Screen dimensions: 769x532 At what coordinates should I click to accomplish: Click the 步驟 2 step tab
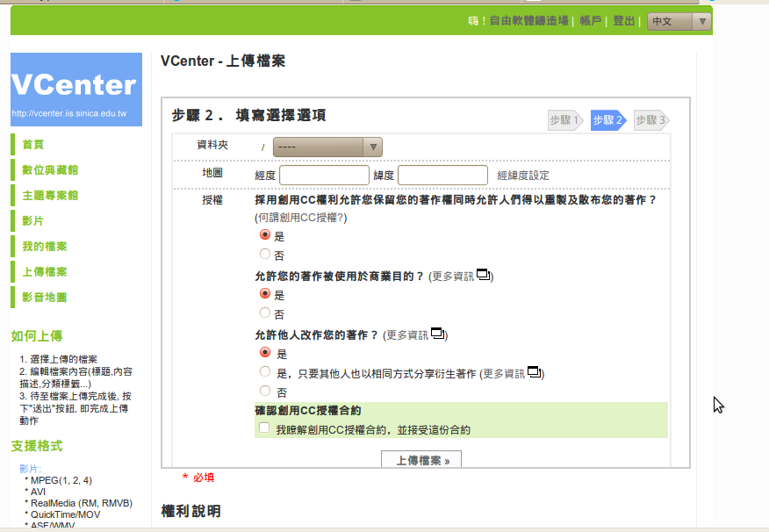608,120
